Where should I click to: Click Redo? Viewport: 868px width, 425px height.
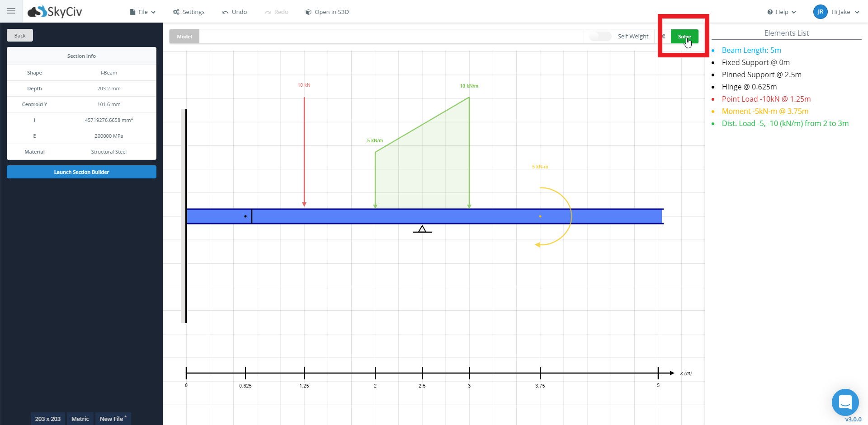pyautogui.click(x=276, y=12)
